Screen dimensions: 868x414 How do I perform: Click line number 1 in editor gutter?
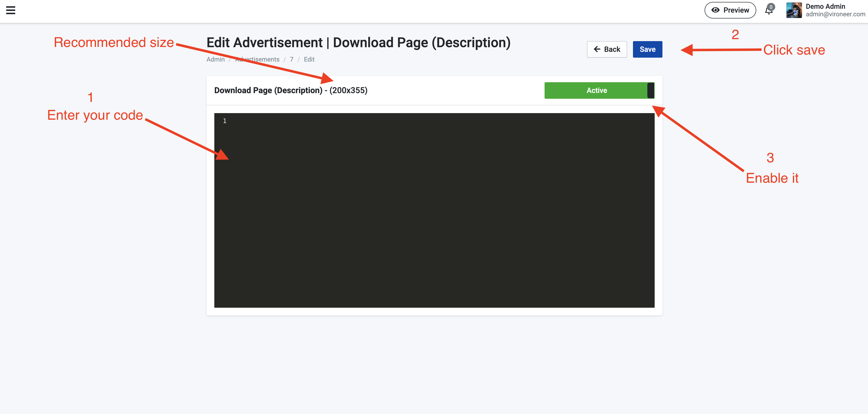pyautogui.click(x=225, y=121)
